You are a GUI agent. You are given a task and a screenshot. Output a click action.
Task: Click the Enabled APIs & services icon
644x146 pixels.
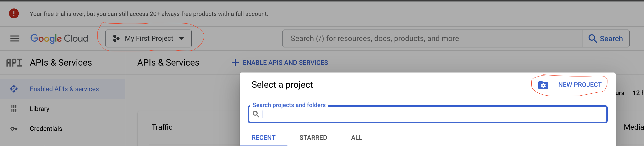pyautogui.click(x=14, y=89)
